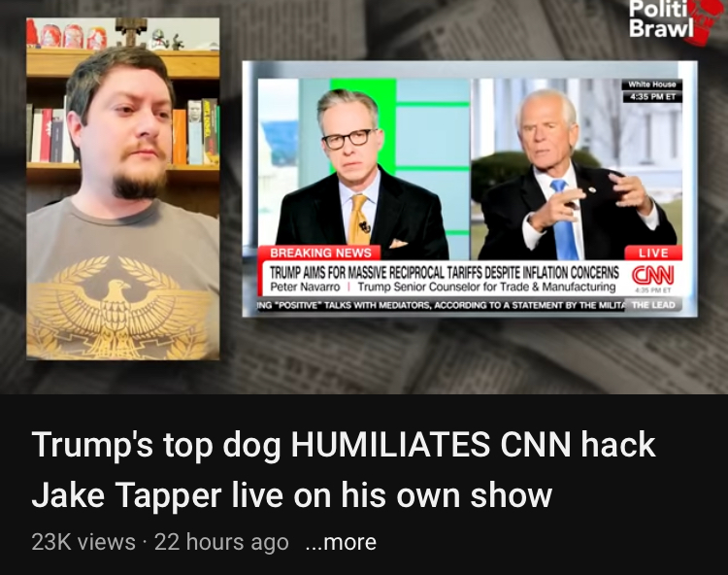Click the red LIVE badge
Screen dimensions: 728x575
653,253
